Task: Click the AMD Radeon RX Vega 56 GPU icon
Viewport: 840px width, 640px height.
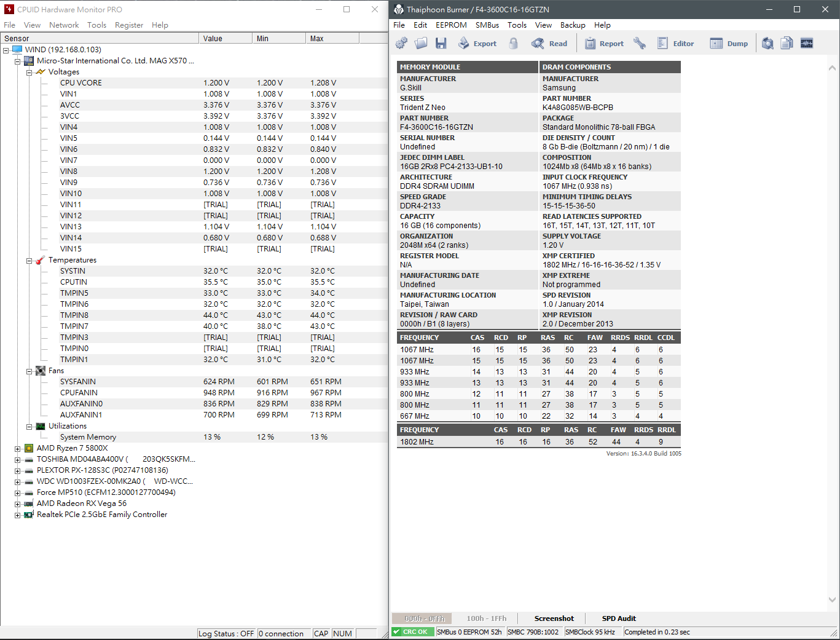Action: (x=28, y=504)
